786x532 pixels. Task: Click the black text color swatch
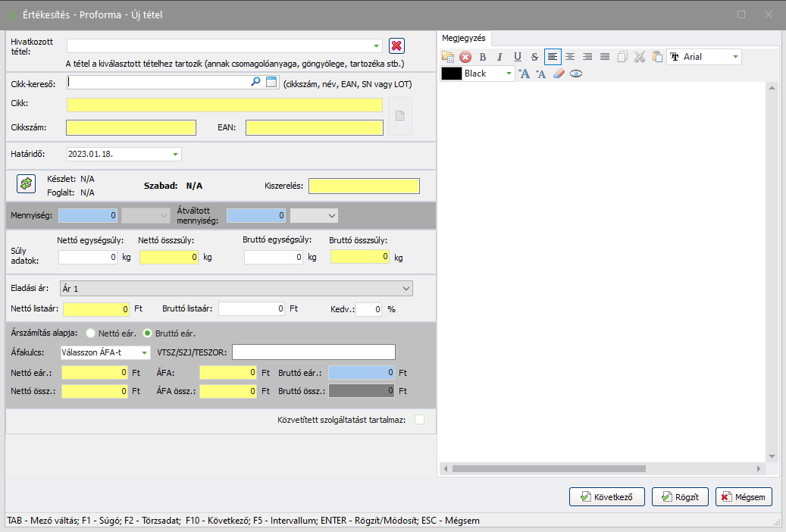(452, 74)
